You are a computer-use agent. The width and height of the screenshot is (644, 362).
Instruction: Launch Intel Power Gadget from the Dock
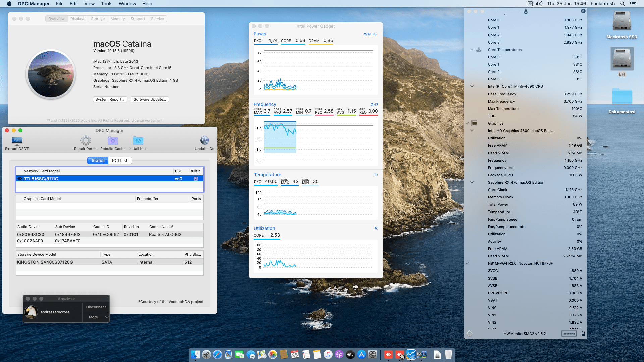[410, 354]
